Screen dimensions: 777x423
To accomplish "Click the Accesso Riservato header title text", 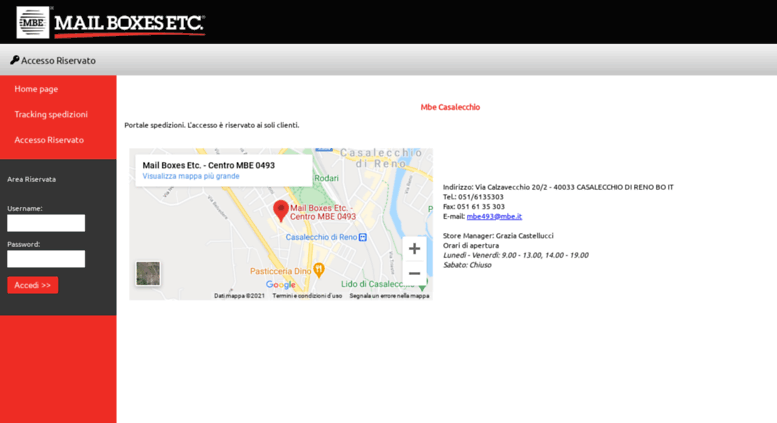I will coord(58,60).
